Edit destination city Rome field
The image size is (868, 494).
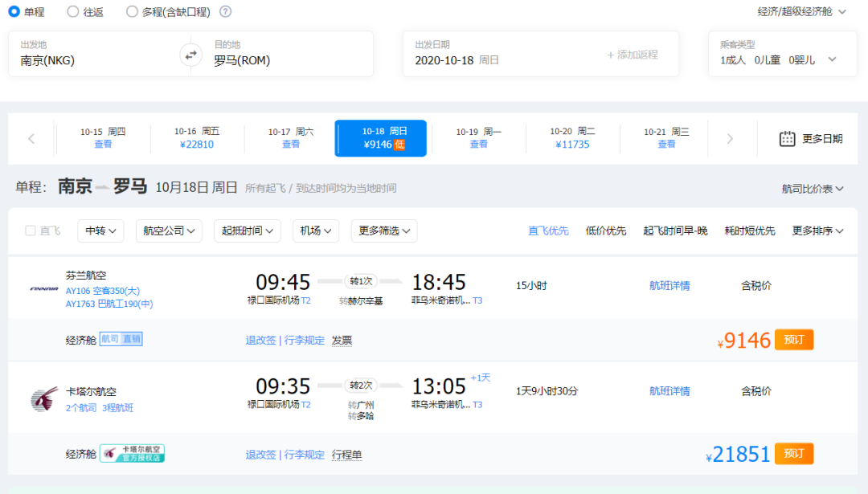[x=288, y=54]
